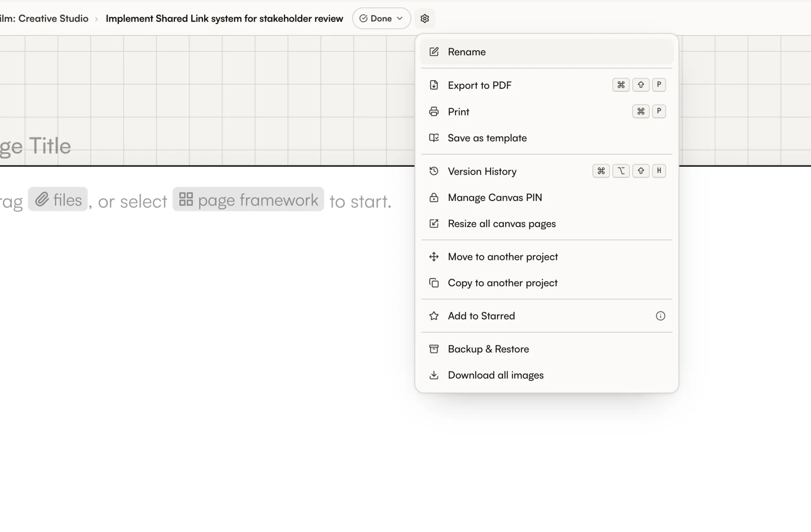Viewport: 811px width, 532px height.
Task: Open the Creative Studio breadcrumb
Action: click(x=44, y=19)
